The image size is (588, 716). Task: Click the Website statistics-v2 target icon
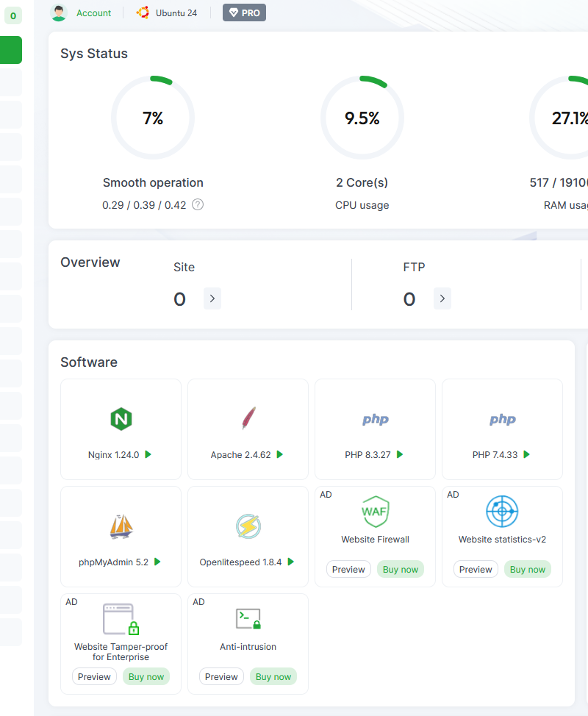(502, 511)
